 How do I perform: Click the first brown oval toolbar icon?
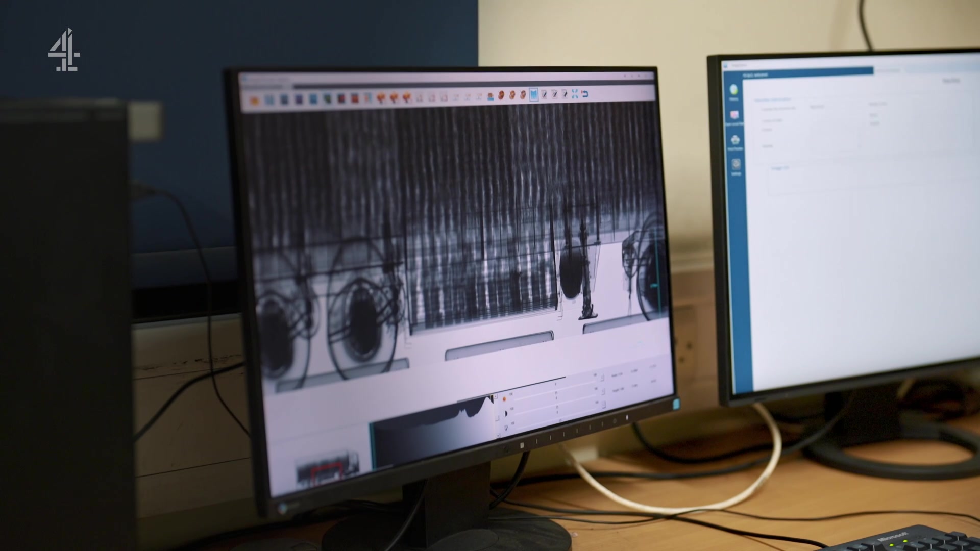coord(502,95)
